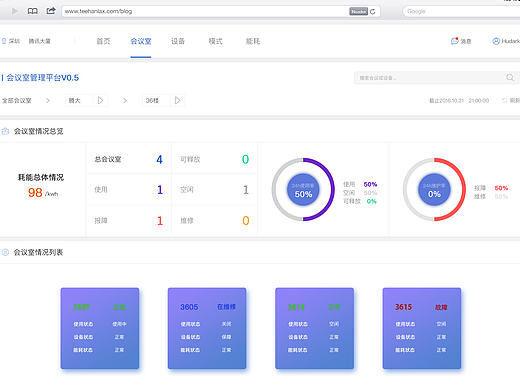Click the magnifier search icon
Image resolution: width=520 pixels, height=390 pixels.
(510, 77)
